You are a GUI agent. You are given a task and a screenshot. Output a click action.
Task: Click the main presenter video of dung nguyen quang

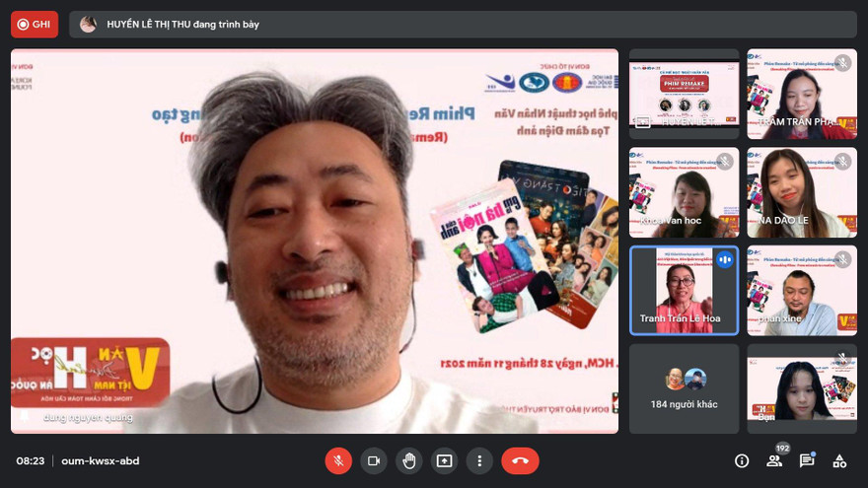(315, 242)
